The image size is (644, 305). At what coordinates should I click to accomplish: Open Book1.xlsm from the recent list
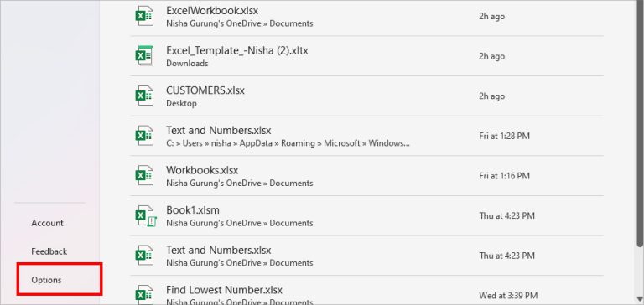click(x=193, y=209)
